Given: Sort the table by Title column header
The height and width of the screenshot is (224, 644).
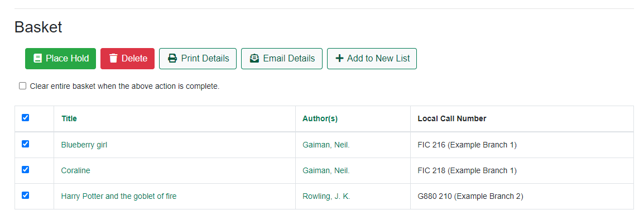Looking at the screenshot, I should pos(69,118).
